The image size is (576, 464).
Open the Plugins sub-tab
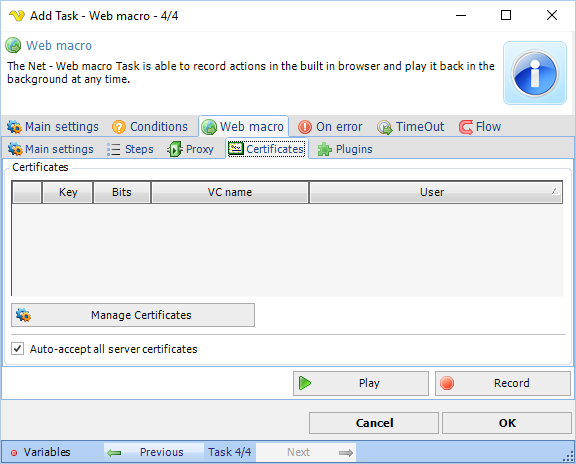point(345,149)
